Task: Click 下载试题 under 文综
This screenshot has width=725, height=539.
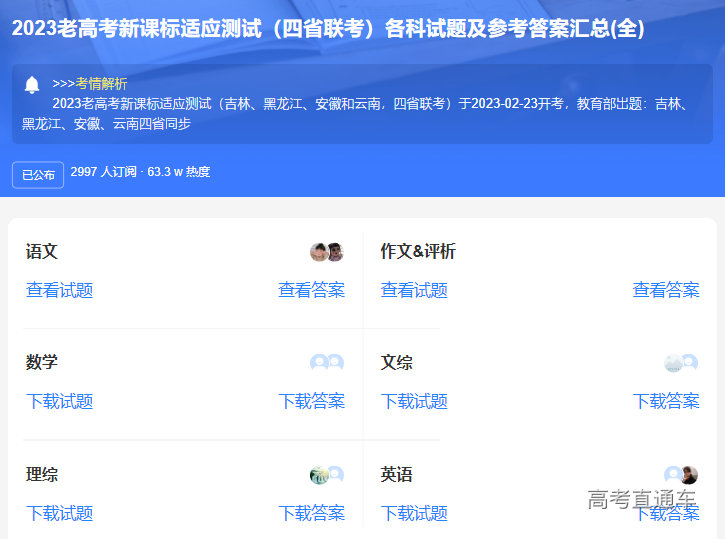Action: pos(414,401)
